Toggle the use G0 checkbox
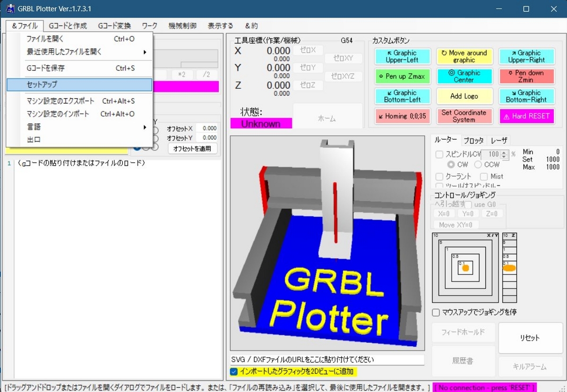 coord(468,205)
